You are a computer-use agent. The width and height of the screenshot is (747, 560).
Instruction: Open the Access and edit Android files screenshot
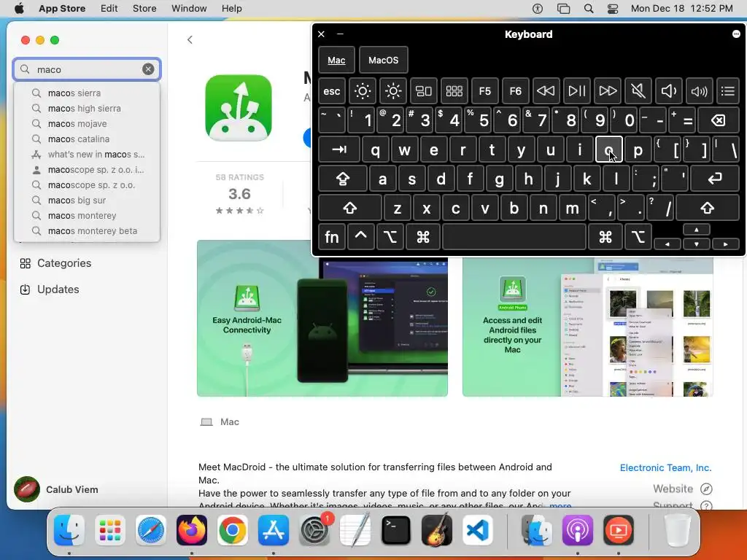pos(587,327)
